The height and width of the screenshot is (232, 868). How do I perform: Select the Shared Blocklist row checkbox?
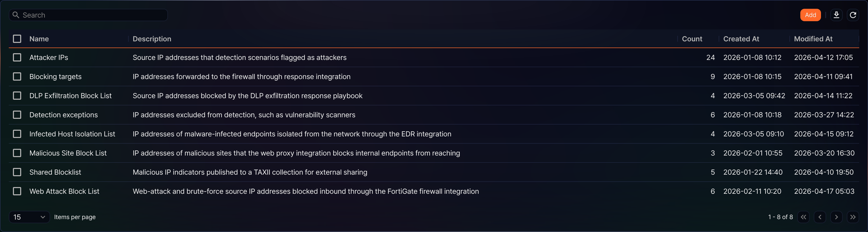[17, 172]
